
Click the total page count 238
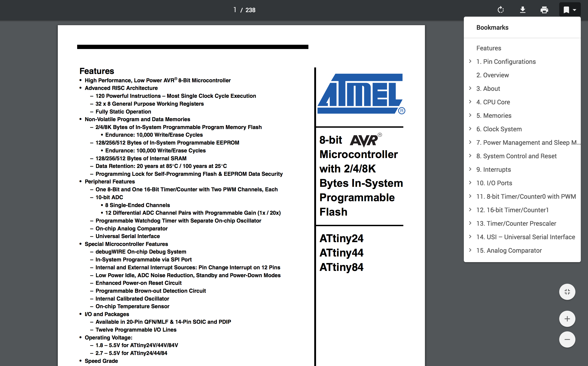click(x=250, y=10)
